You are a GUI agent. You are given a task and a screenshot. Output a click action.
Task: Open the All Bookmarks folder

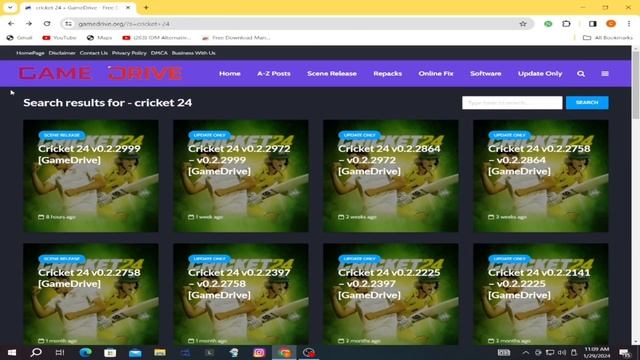click(x=607, y=38)
